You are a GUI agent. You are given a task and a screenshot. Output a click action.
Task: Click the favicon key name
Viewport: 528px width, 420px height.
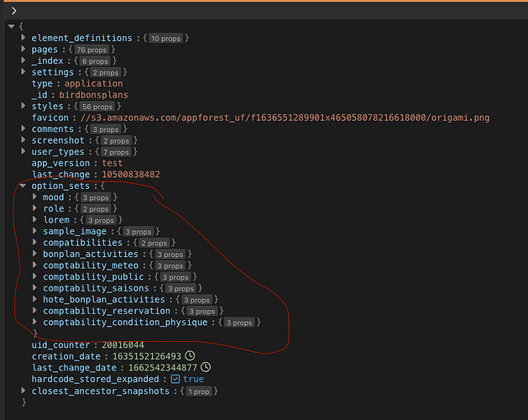click(50, 118)
